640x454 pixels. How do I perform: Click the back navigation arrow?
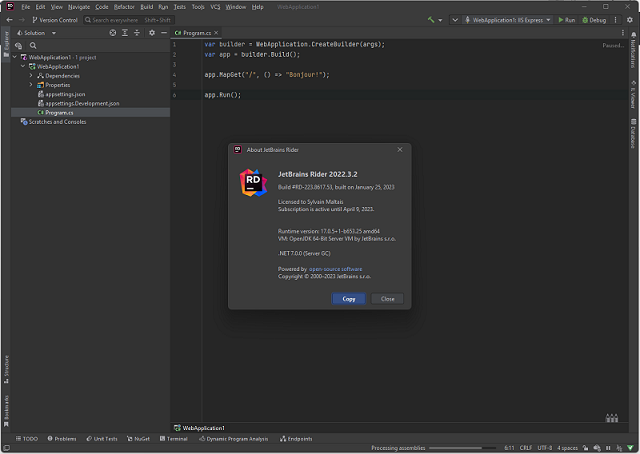(x=8, y=19)
